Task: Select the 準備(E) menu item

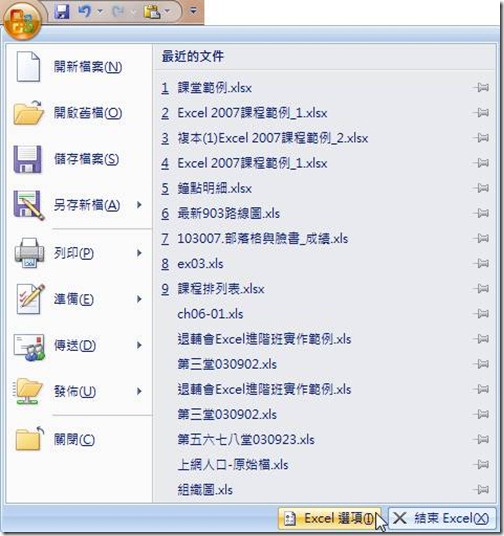Action: click(x=79, y=299)
